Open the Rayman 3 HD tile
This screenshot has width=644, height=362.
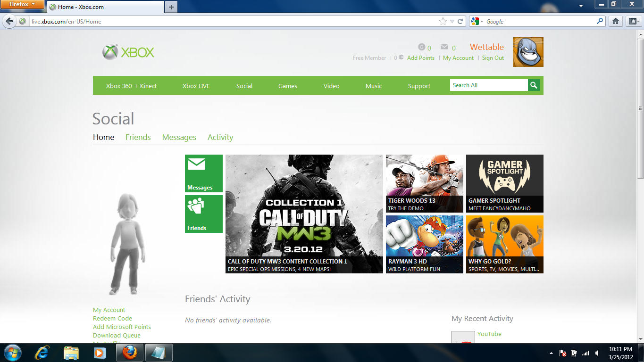425,244
